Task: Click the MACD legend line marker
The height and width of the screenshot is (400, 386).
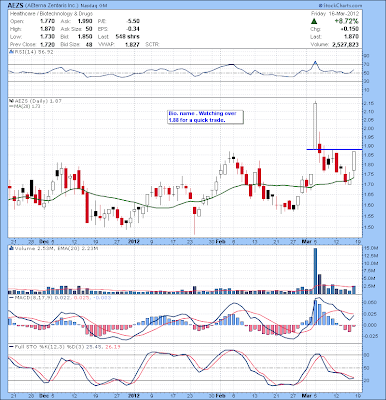Action: pos(11,297)
